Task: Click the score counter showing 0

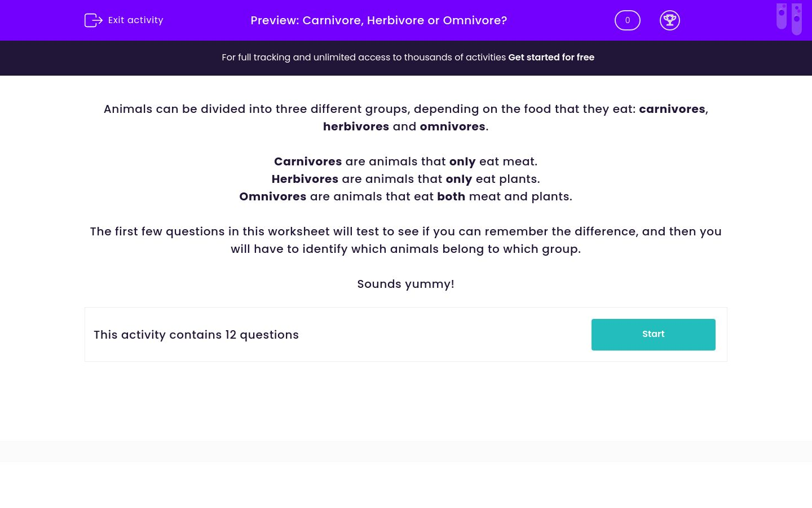Action: (627, 20)
